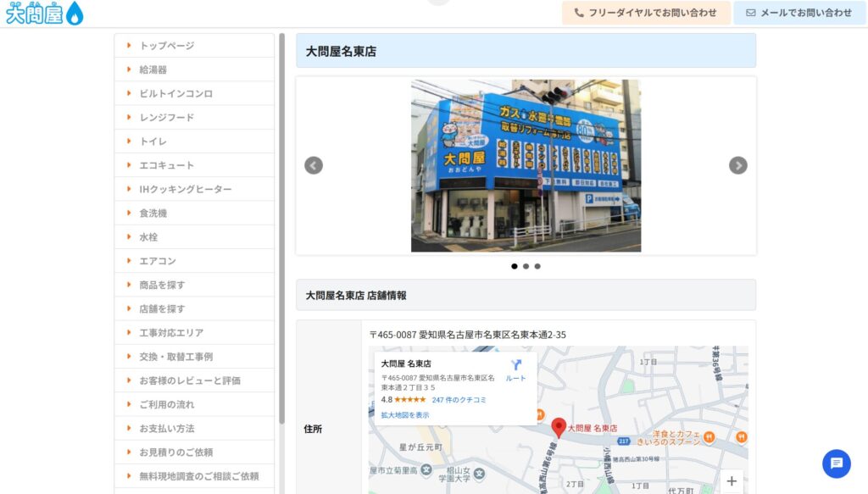
Task: Select the second carousel dot
Action: [526, 266]
